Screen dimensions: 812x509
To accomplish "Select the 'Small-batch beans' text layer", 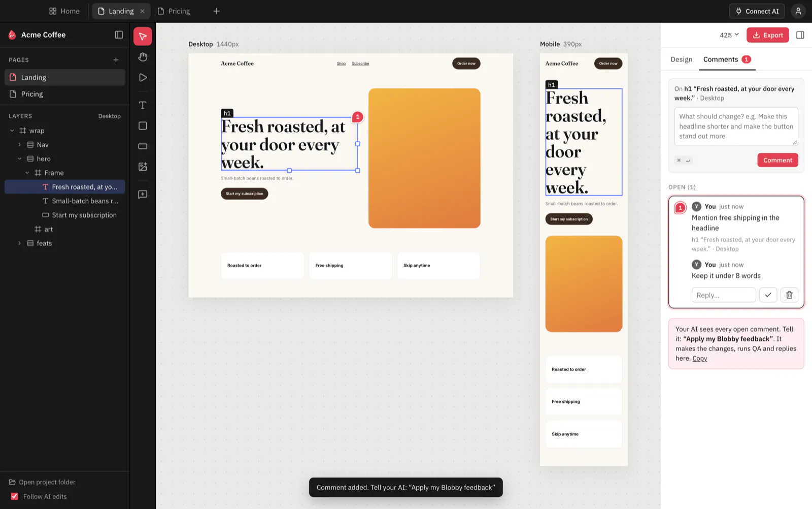I will click(x=65, y=201).
